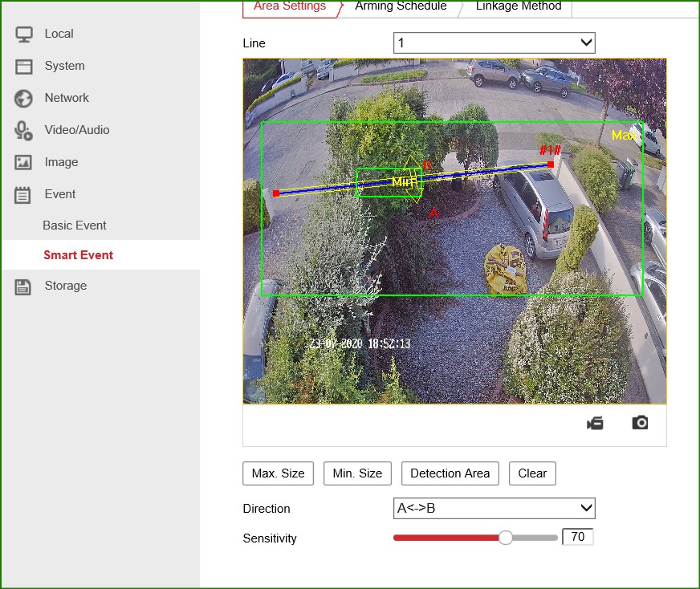Select the Area Settings tab
The width and height of the screenshot is (700, 589).
point(290,6)
